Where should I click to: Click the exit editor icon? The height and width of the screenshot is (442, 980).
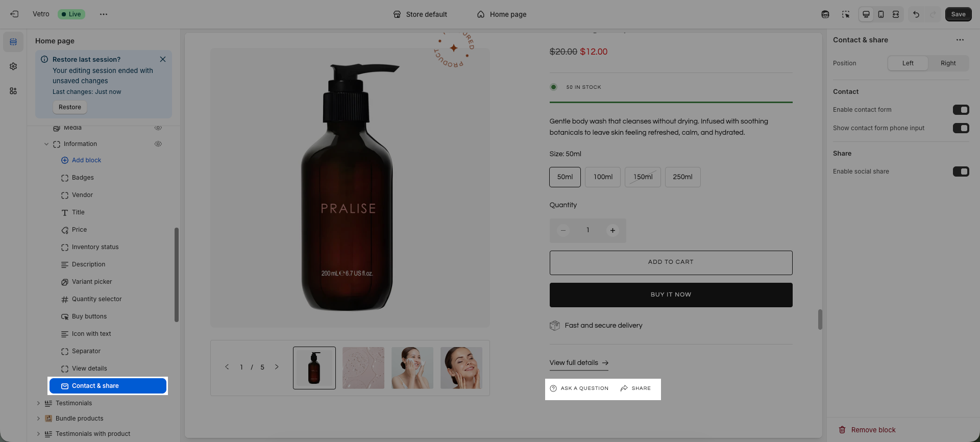pyautogui.click(x=14, y=14)
